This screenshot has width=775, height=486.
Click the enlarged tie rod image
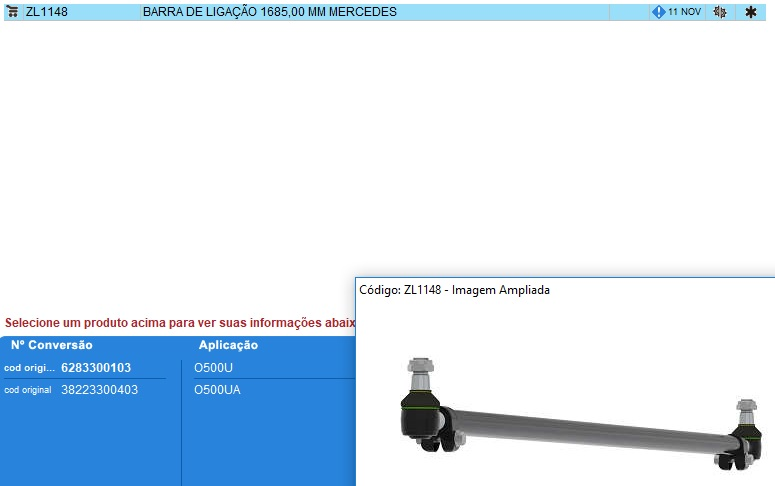click(580, 420)
